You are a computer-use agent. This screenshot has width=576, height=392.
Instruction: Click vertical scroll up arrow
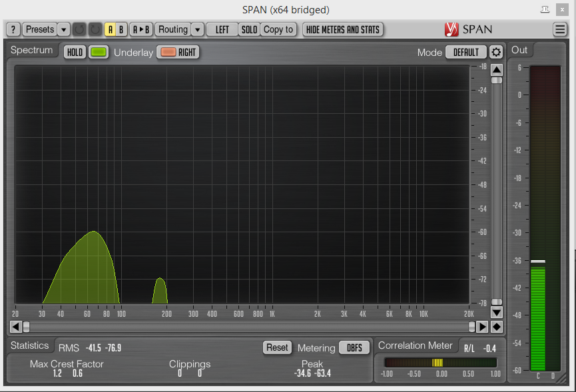tap(497, 70)
